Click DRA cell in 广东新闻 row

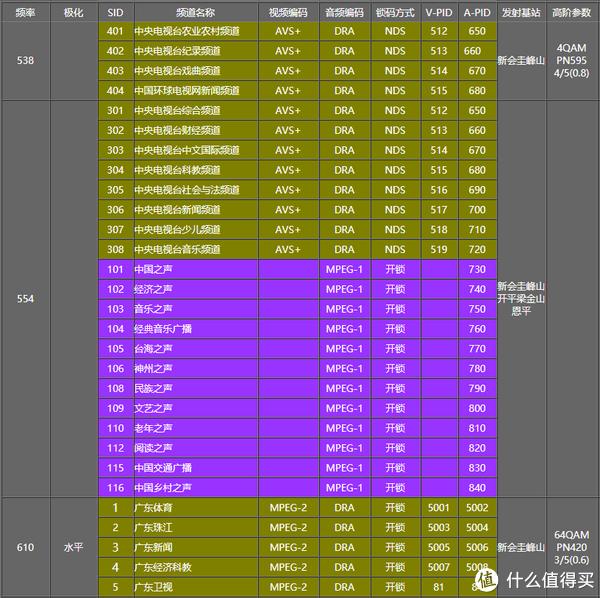point(344,548)
